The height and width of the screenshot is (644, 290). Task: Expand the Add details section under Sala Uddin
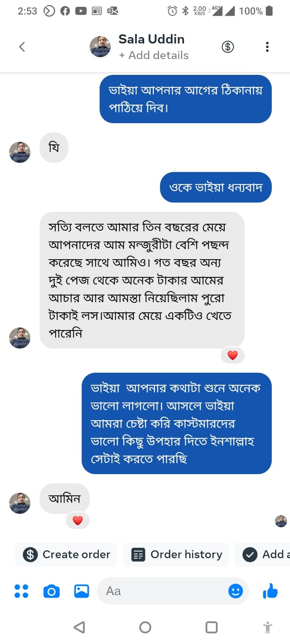(x=155, y=56)
